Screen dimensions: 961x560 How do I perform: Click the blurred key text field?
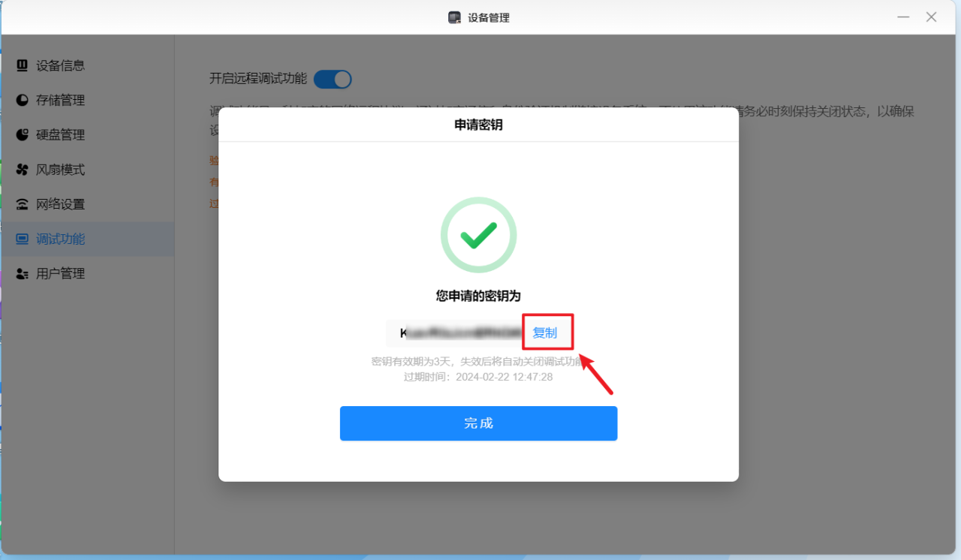tap(456, 333)
